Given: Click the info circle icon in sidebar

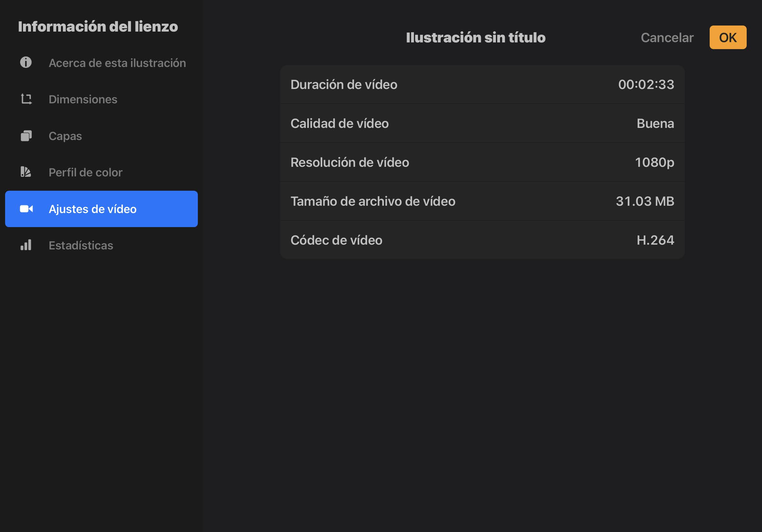Looking at the screenshot, I should tap(26, 63).
